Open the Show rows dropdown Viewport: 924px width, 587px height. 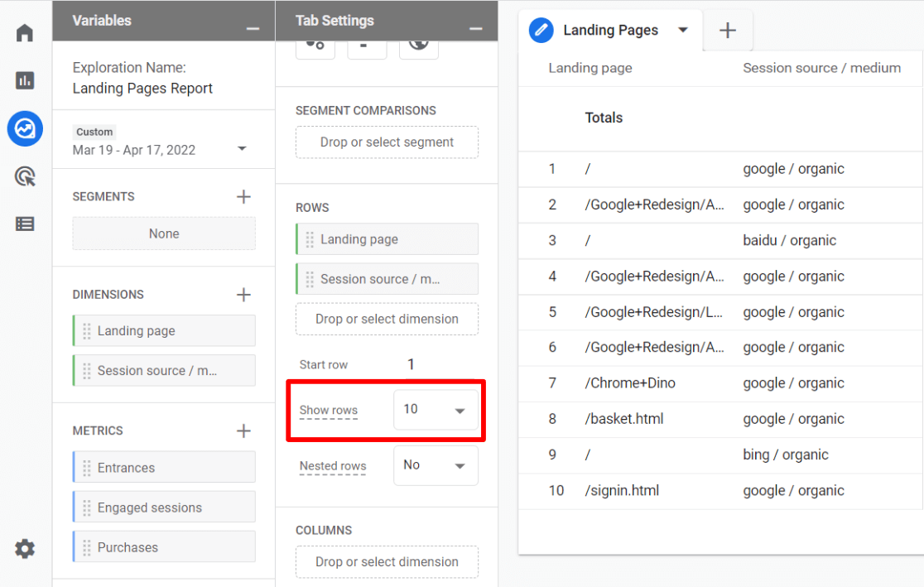pyautogui.click(x=436, y=410)
